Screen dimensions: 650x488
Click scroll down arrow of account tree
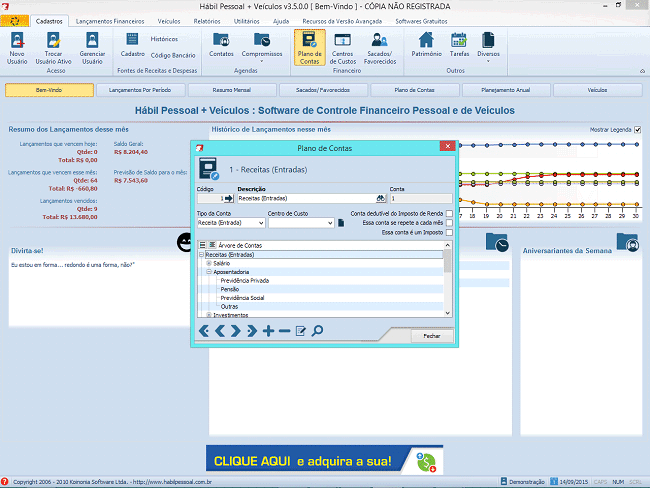(447, 313)
